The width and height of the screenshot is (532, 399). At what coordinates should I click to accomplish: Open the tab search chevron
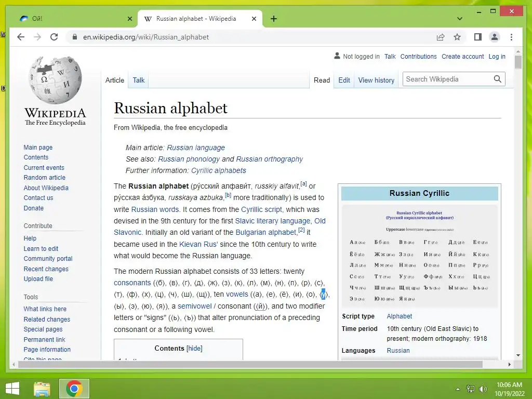459,19
